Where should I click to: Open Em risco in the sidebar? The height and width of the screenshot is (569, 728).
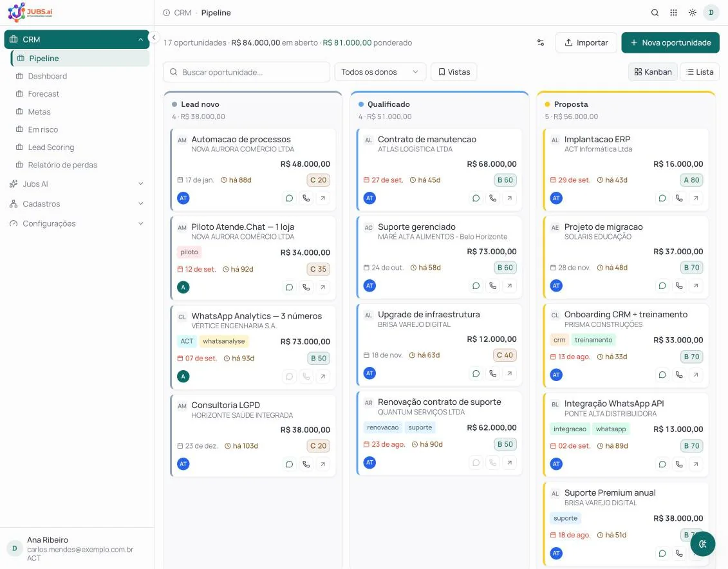pyautogui.click(x=80, y=129)
